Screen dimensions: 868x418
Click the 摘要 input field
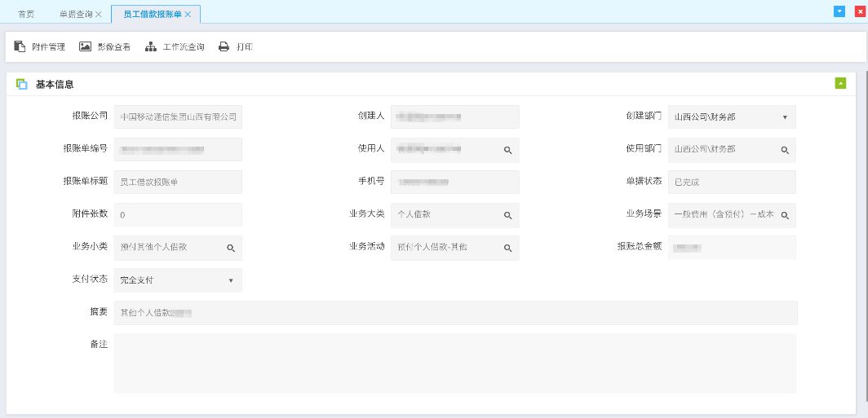tap(454, 313)
